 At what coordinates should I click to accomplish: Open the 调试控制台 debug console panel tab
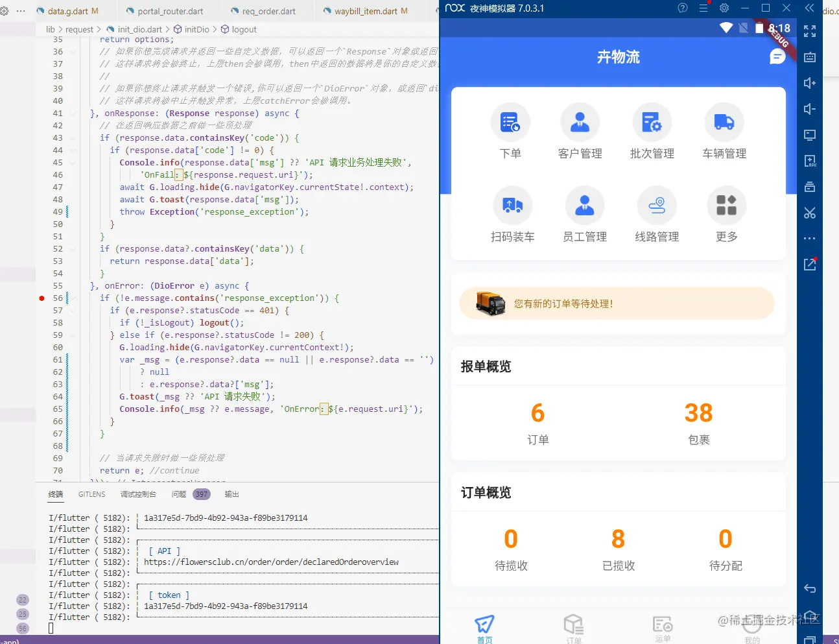pos(138,494)
